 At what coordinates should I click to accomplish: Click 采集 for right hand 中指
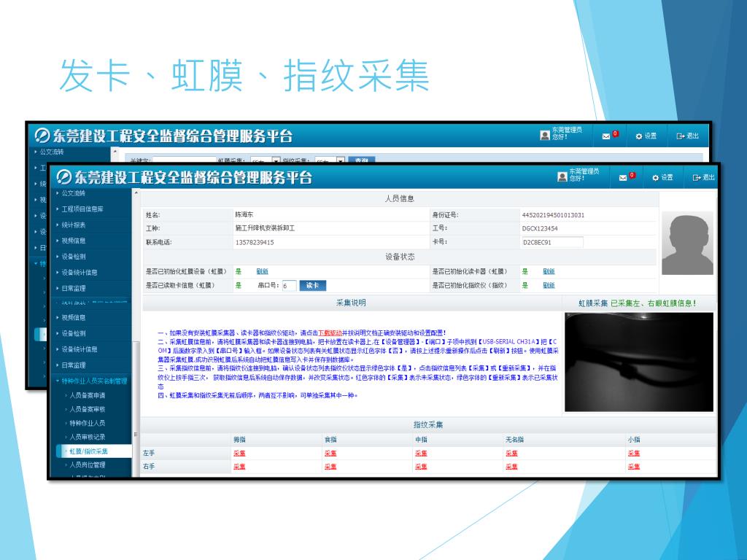(421, 466)
